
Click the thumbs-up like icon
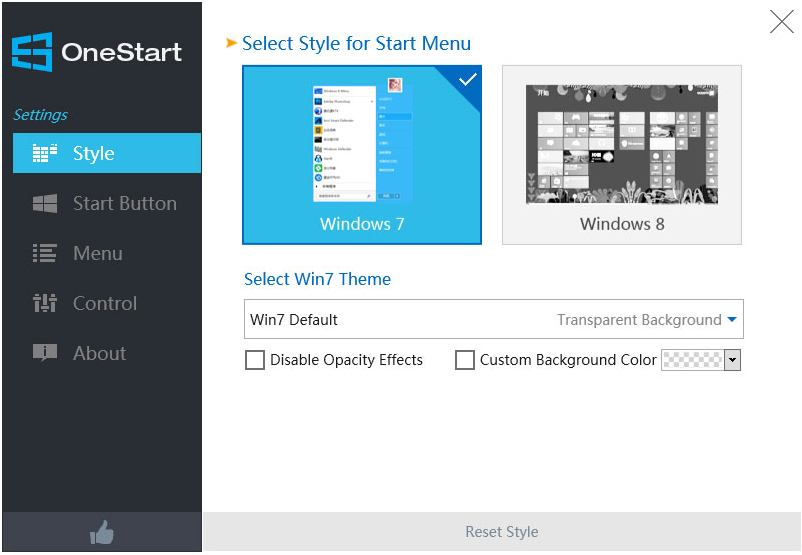pyautogui.click(x=102, y=533)
